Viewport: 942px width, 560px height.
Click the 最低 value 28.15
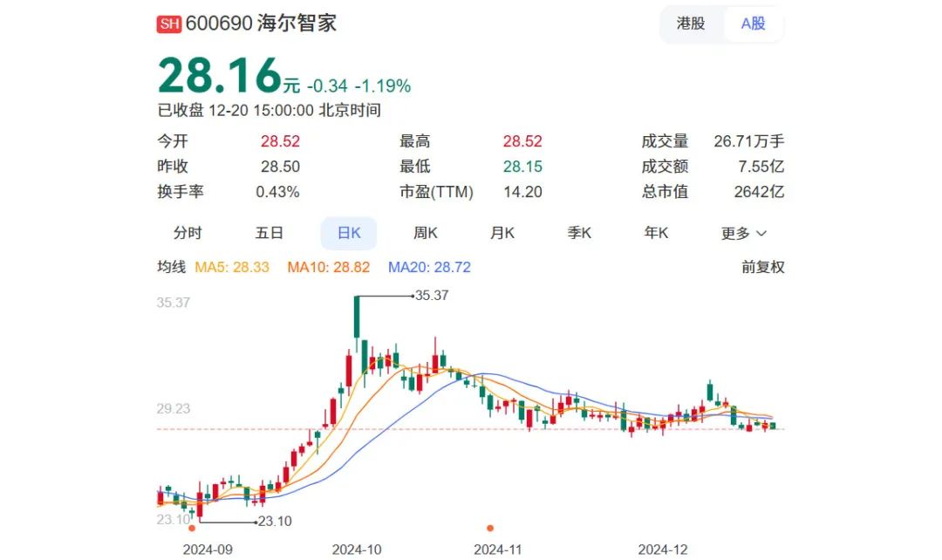click(522, 167)
